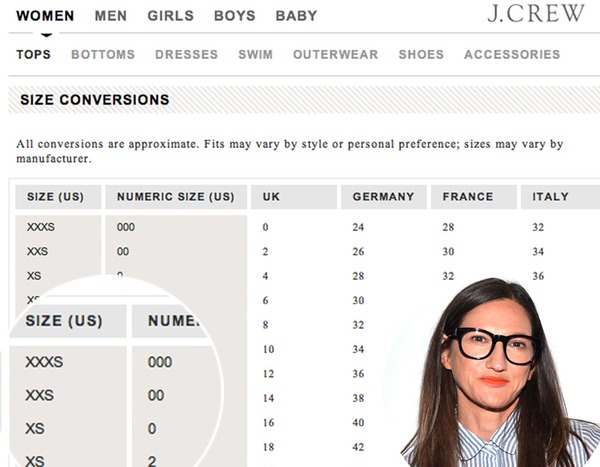Viewport: 600px width, 467px height.
Task: Click Germany size 26
Action: [358, 252]
